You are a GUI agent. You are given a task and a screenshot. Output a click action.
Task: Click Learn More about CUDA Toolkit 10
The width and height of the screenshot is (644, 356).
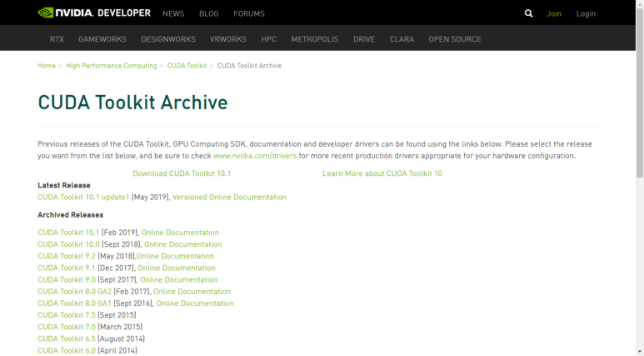pos(382,173)
